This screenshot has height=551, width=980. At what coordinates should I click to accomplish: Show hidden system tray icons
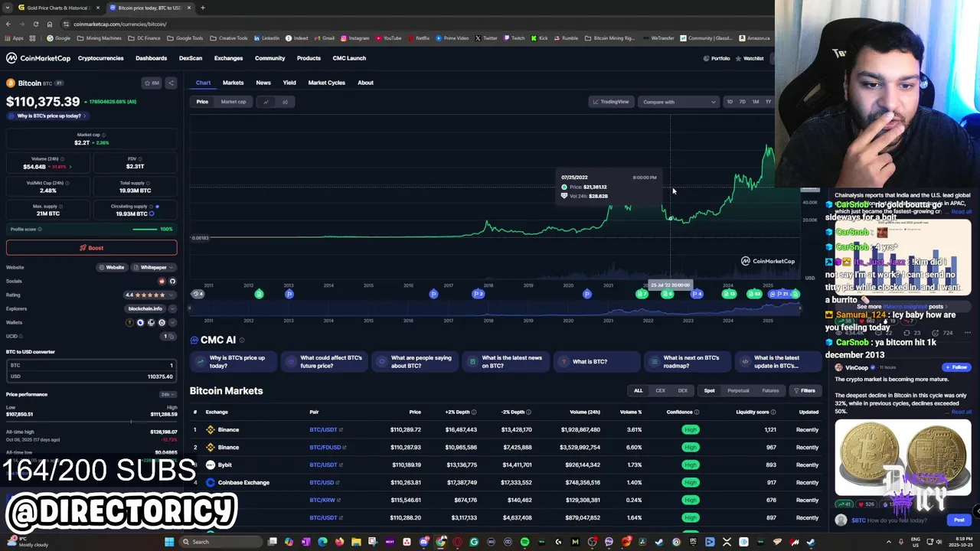tap(889, 542)
